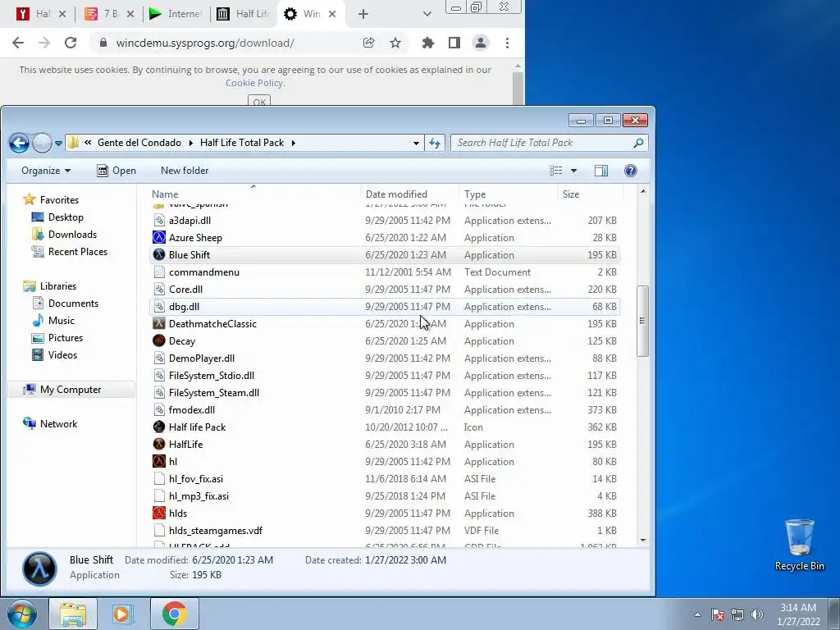Open the Windows Start menu
Viewport: 840px width, 630px height.
click(x=21, y=614)
